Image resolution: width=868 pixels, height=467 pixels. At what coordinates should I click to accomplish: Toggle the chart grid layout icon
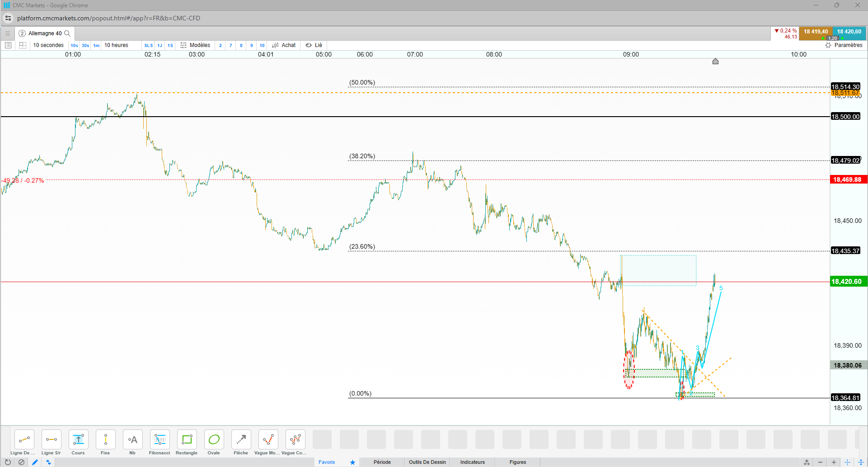point(23,45)
